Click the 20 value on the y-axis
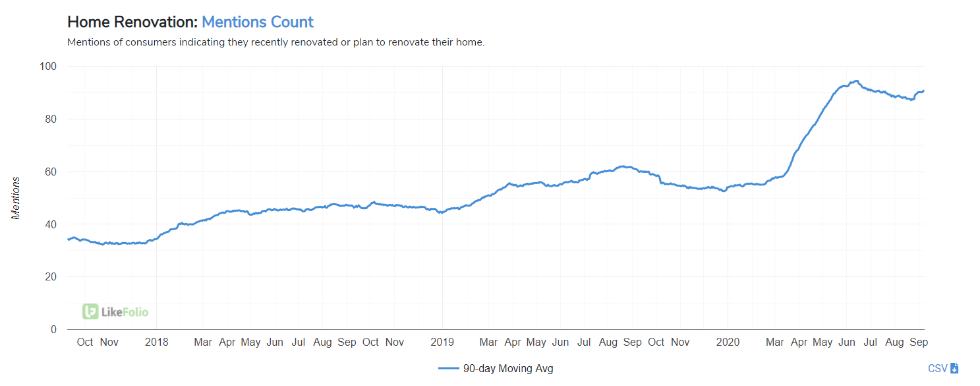Image resolution: width=980 pixels, height=386 pixels. (x=51, y=277)
